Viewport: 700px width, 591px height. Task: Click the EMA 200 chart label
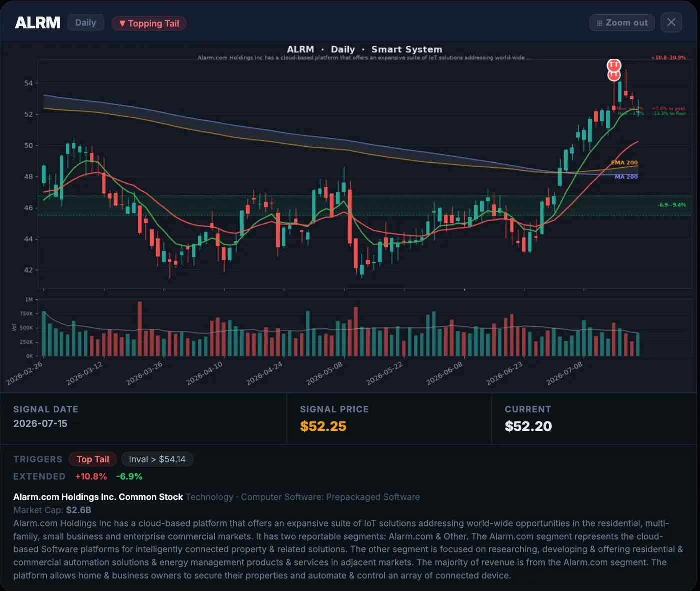624,163
